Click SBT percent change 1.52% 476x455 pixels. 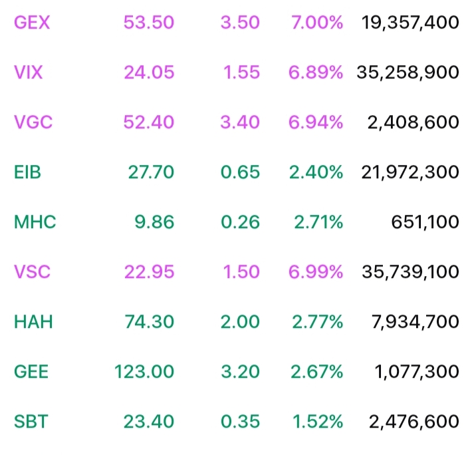tap(317, 421)
